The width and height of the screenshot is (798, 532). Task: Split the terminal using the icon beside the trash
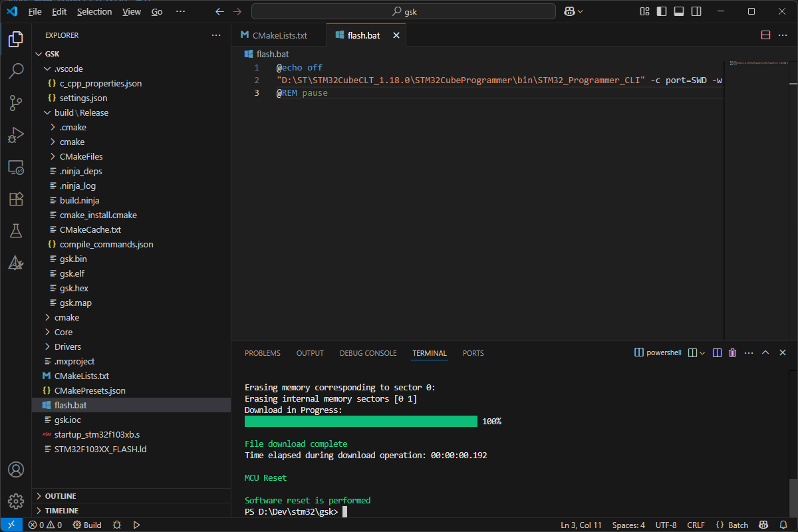tap(717, 353)
